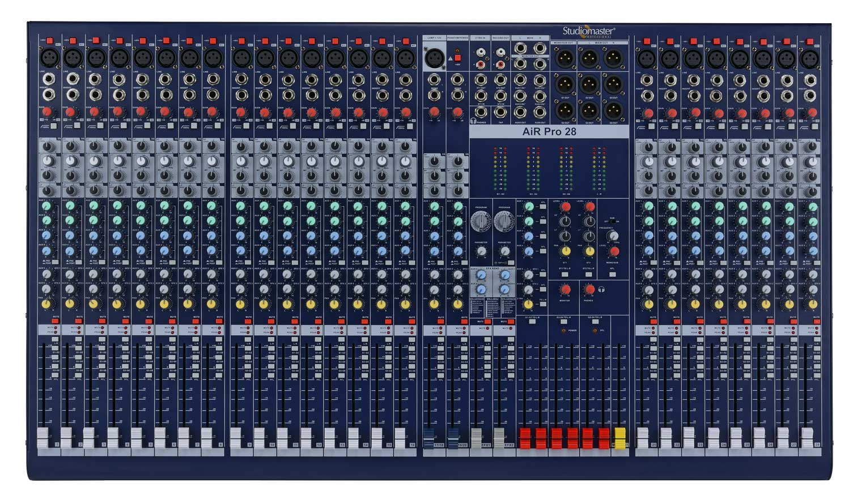This screenshot has height=504, width=853.
Task: Click the headphone icon next to the PHONES jack
Action: (x=473, y=120)
